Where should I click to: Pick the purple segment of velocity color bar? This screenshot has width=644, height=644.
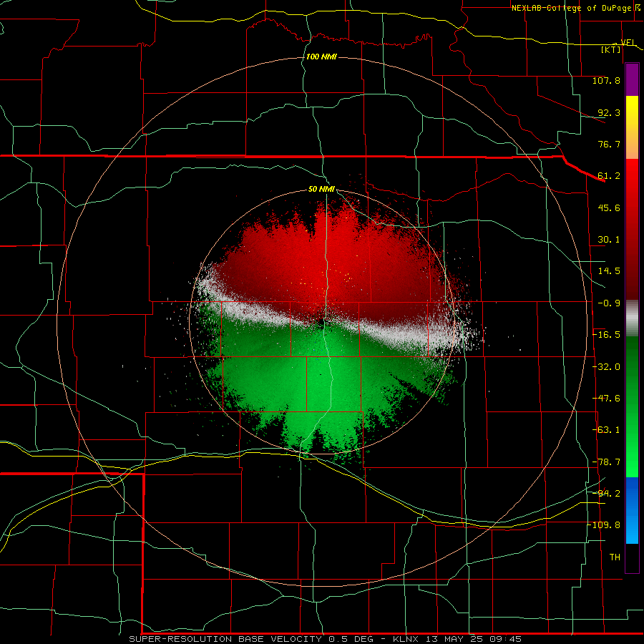pos(632,79)
